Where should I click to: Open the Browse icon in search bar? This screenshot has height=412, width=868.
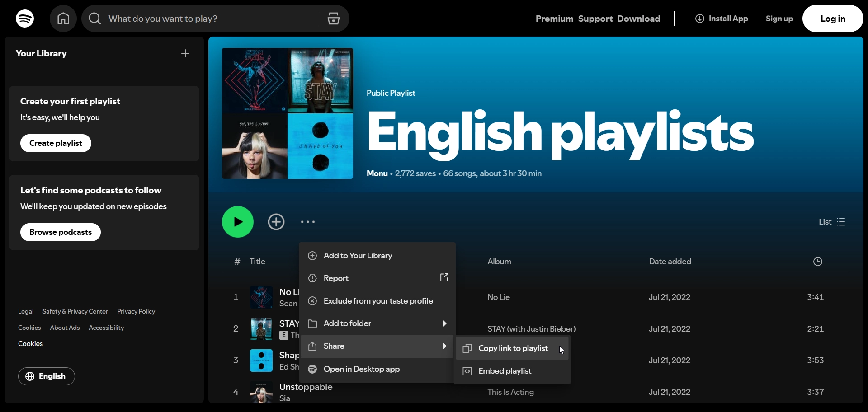[334, 19]
